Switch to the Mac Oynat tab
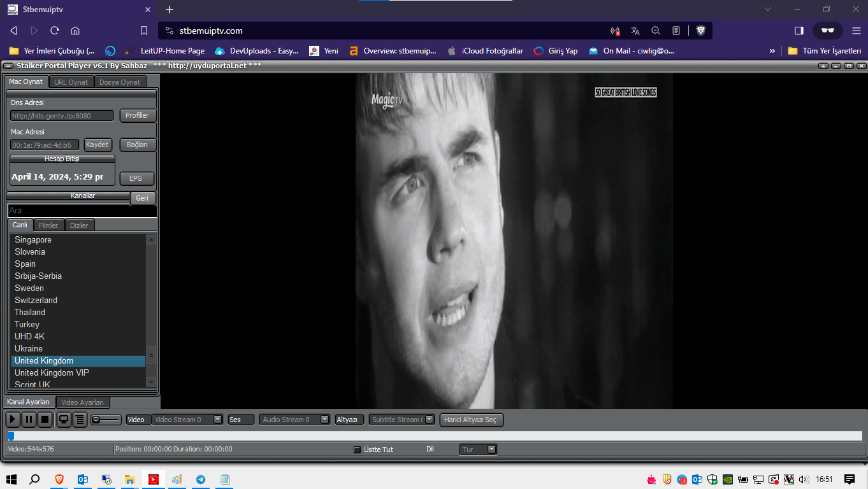 pos(25,81)
